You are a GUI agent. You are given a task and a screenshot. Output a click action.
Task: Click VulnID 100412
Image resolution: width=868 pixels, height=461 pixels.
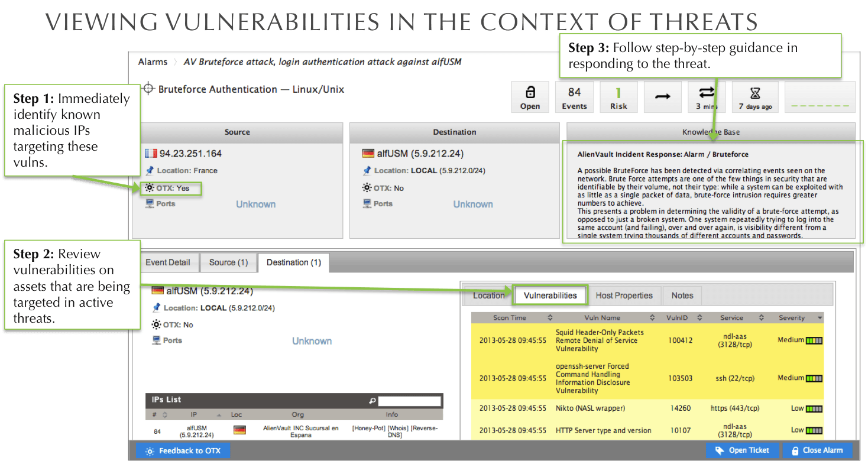coord(680,341)
